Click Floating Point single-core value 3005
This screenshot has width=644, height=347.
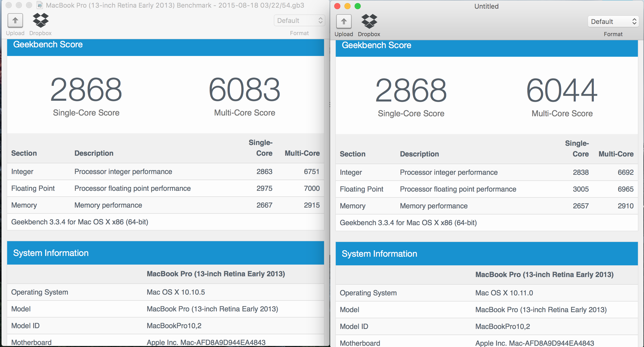(581, 189)
